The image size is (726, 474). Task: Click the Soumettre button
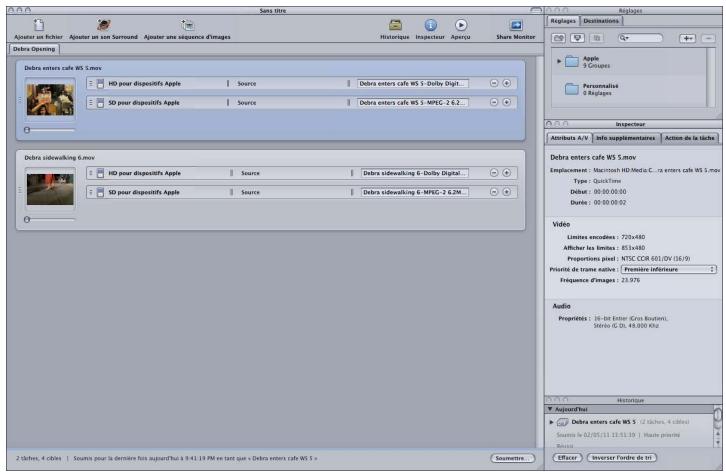(x=510, y=458)
